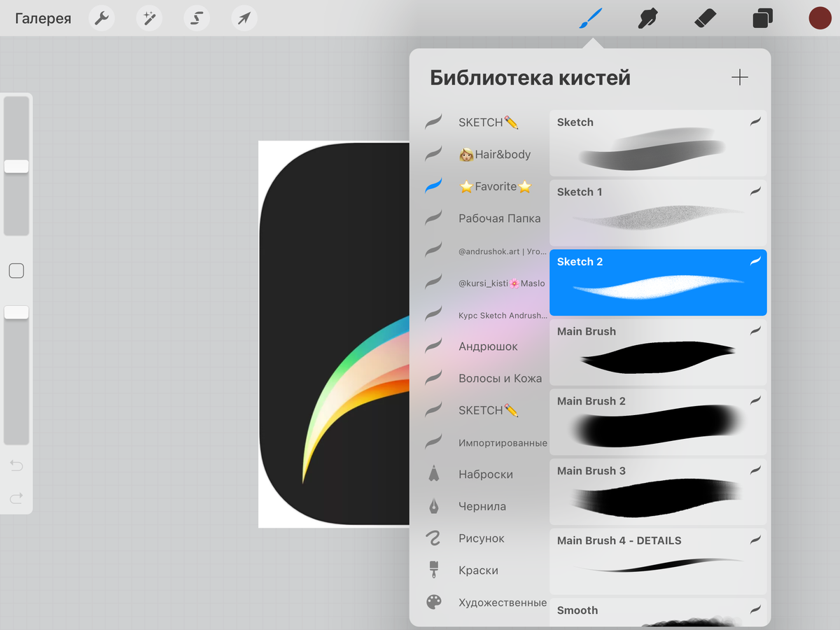Tap stroke icon on Main Brush 3

pyautogui.click(x=755, y=470)
